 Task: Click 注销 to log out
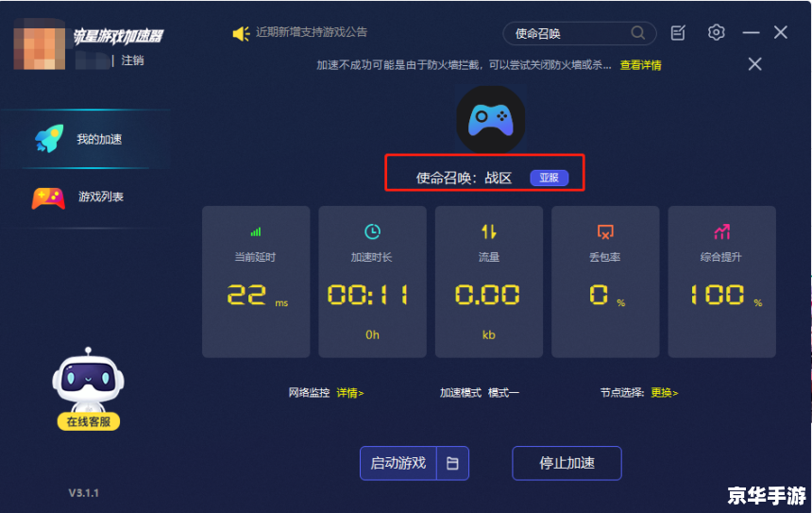(132, 60)
